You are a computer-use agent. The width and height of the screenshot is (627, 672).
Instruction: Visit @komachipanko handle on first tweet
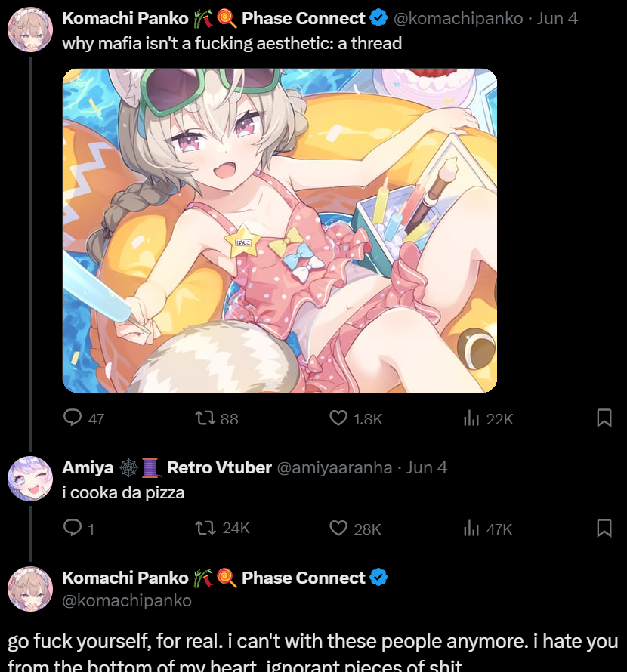pyautogui.click(x=458, y=18)
